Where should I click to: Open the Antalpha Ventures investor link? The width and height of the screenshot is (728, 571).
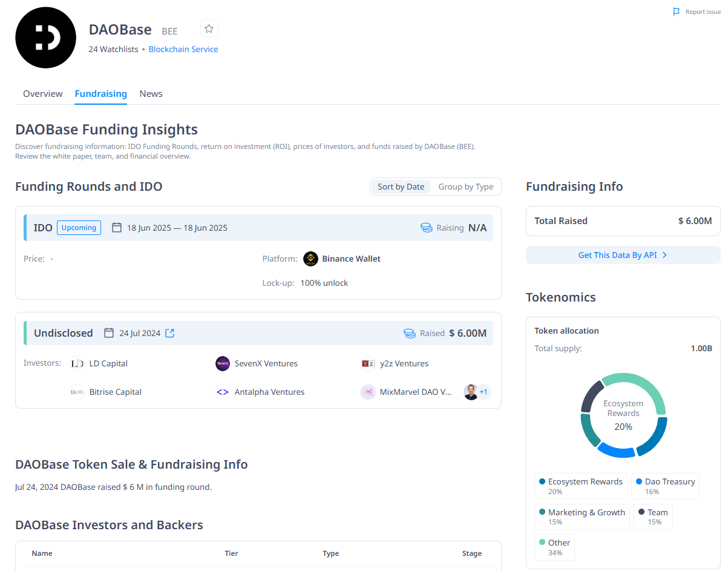270,392
